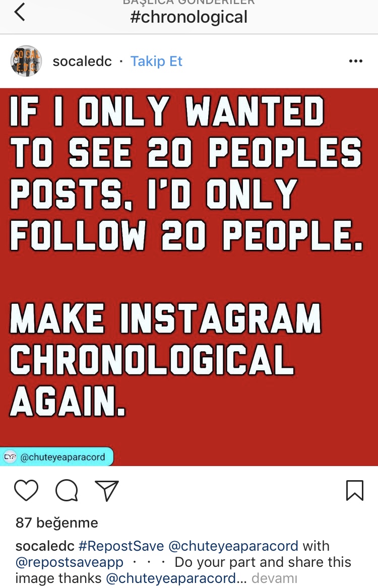Open the #RepostSave hashtag
The image size is (378, 588).
point(121,546)
